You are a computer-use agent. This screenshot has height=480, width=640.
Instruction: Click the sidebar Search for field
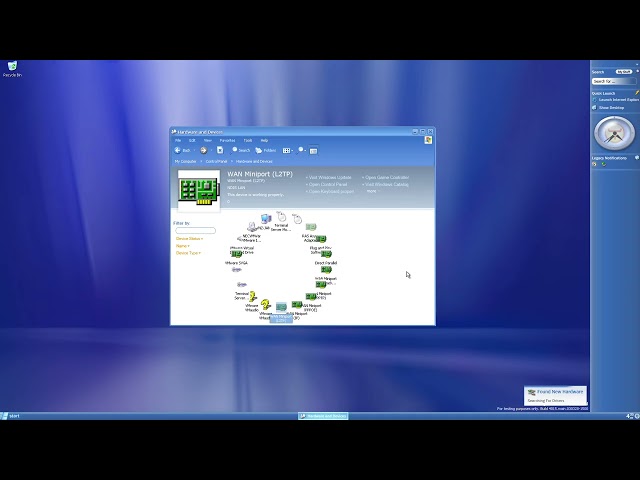(613, 81)
